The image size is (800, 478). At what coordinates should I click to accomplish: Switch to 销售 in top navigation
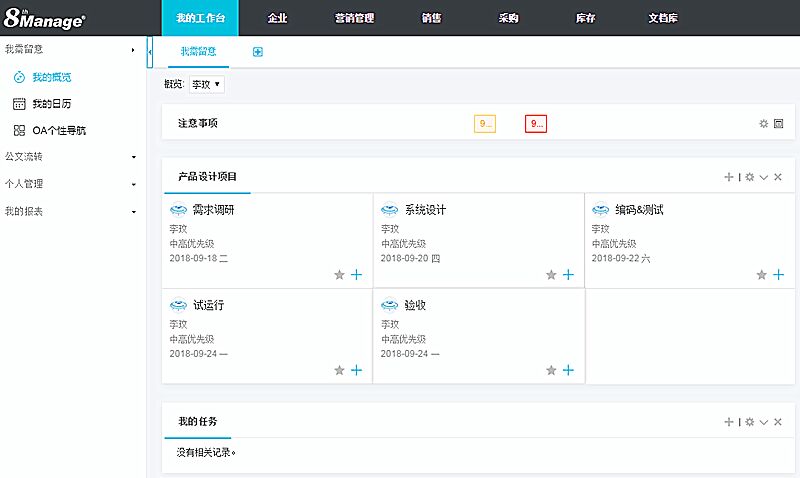pos(432,18)
